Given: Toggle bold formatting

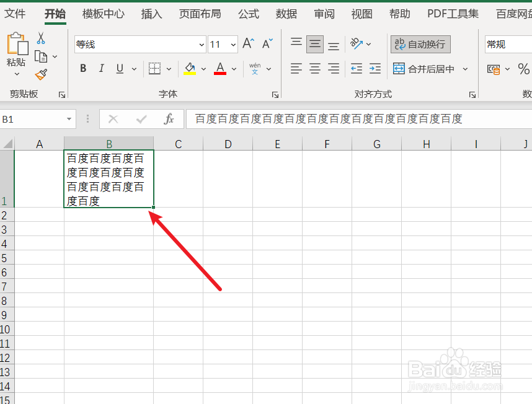Looking at the screenshot, I should pyautogui.click(x=83, y=68).
